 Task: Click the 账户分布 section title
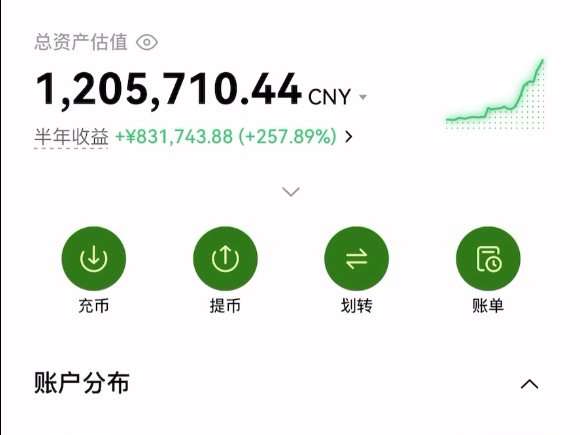click(82, 383)
